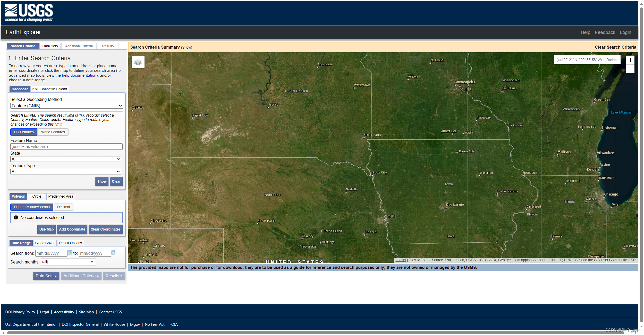Click the KML/Shapefile Upload tab icon

pos(49,89)
